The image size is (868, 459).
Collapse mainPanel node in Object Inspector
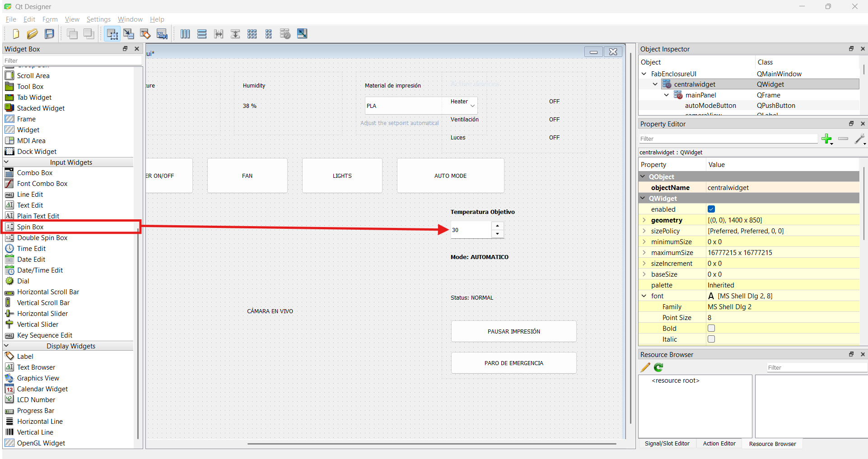click(x=667, y=95)
